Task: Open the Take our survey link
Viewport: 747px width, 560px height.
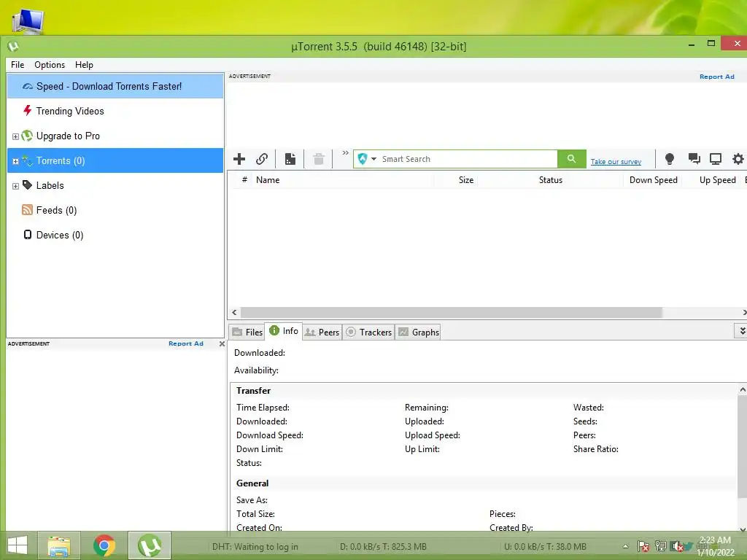Action: point(616,162)
